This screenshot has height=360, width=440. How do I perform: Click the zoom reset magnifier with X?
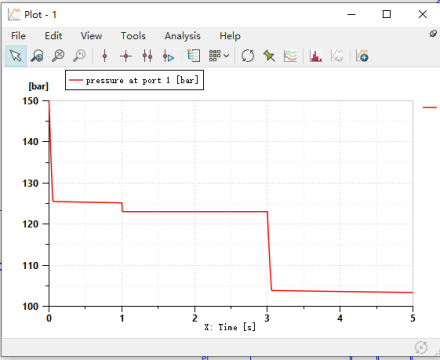(58, 56)
